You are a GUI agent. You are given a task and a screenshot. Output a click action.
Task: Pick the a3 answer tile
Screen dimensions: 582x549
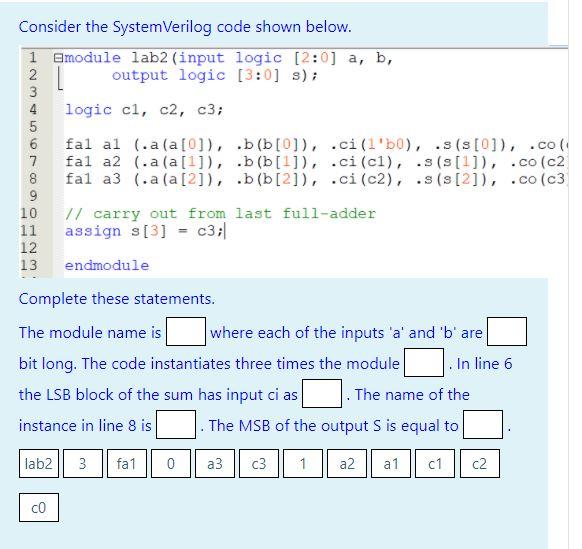(x=215, y=463)
